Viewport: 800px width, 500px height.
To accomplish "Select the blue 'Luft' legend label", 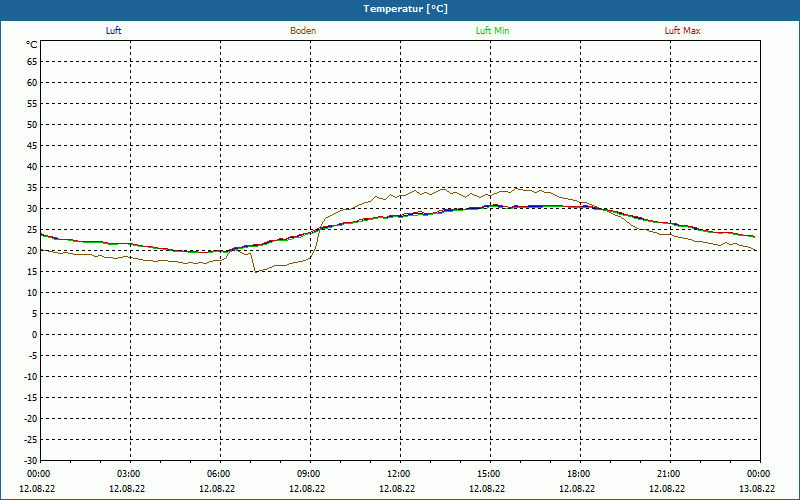I will click(x=113, y=31).
